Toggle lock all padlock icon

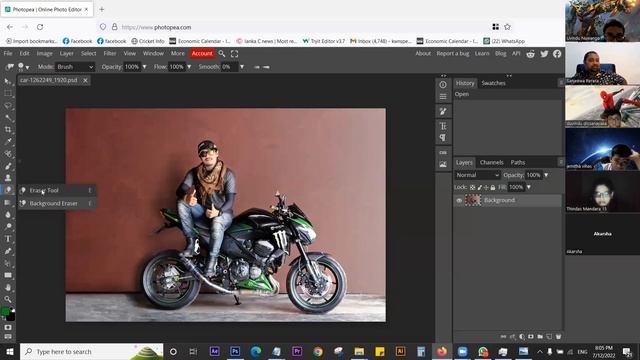tap(493, 187)
